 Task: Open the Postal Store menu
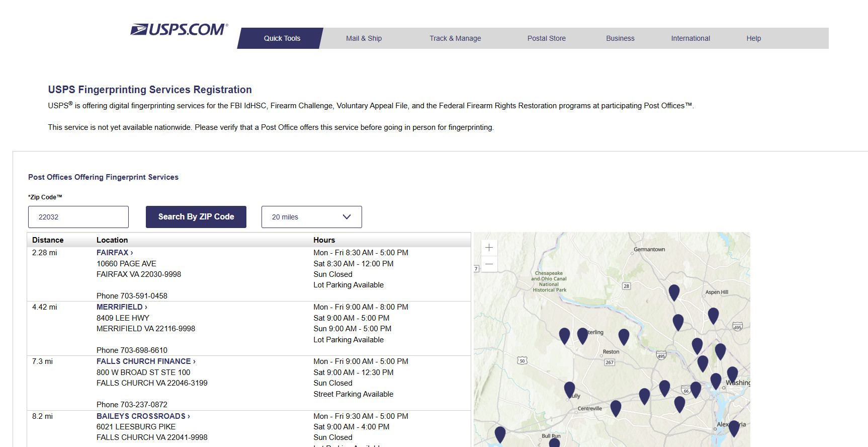coord(546,38)
